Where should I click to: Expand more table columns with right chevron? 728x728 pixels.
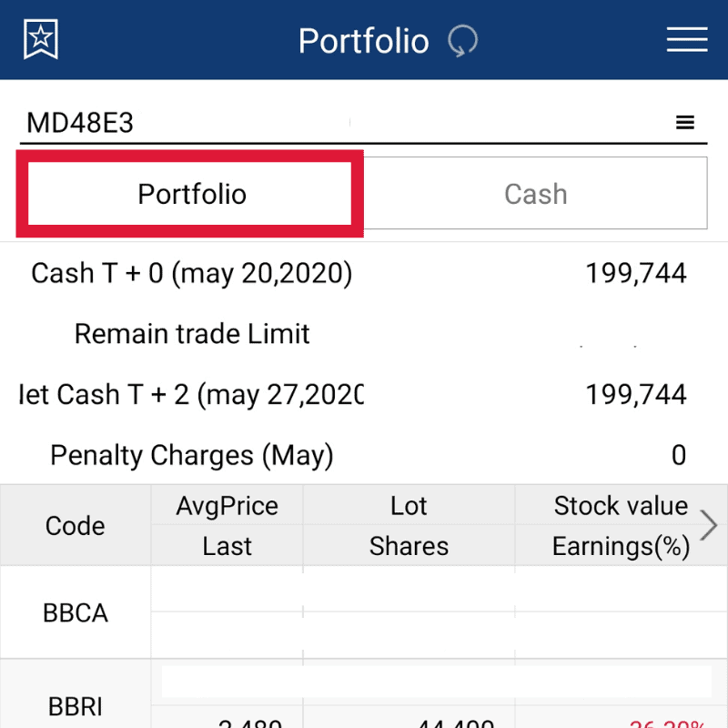[x=709, y=525]
